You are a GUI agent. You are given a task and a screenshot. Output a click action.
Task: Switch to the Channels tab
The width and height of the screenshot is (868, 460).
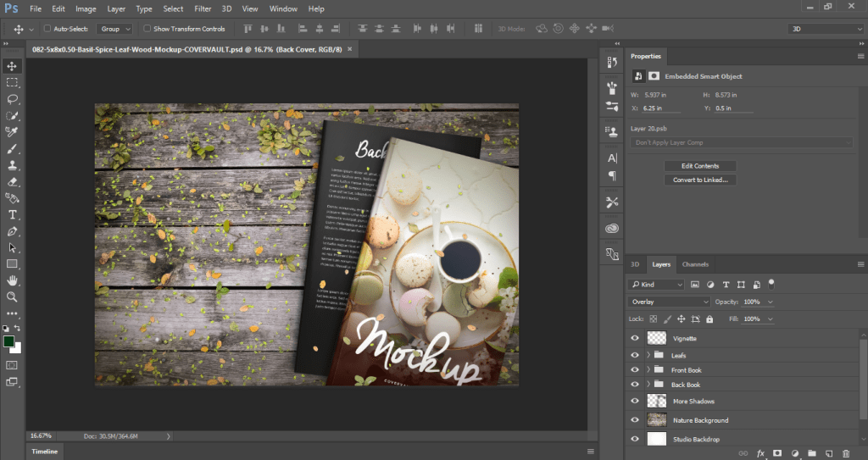[695, 264]
